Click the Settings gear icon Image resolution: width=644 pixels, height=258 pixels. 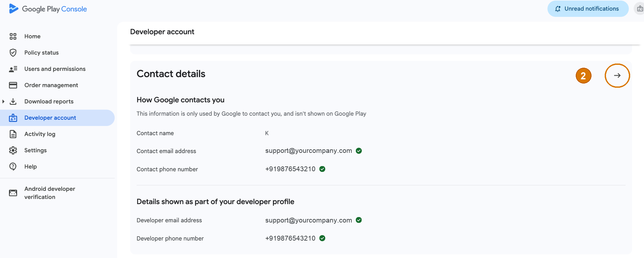(13, 150)
